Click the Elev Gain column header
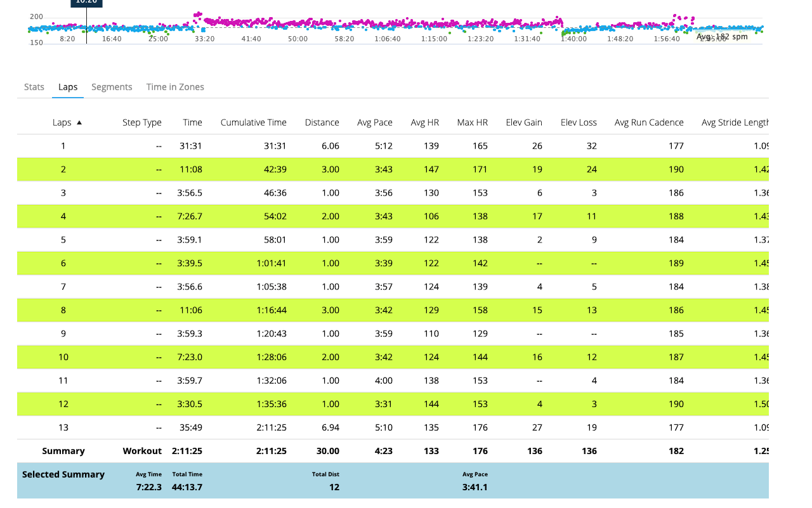The height and width of the screenshot is (508, 812). click(524, 123)
